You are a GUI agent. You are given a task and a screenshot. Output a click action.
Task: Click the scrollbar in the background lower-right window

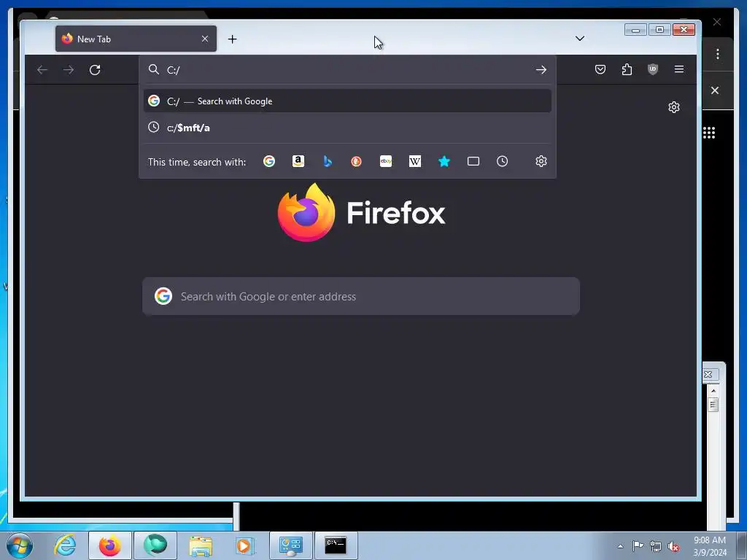713,405
